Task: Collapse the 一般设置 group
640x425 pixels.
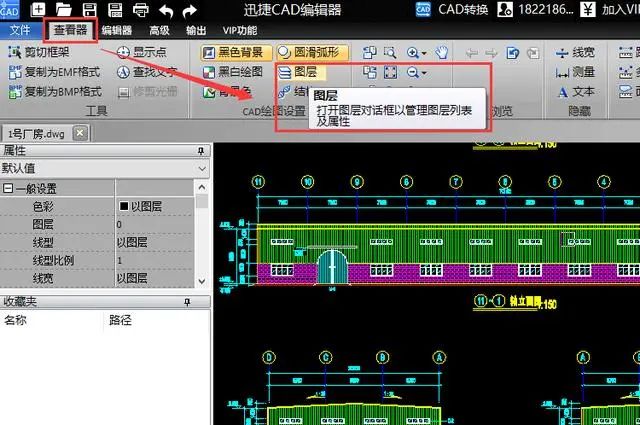Action: point(8,189)
